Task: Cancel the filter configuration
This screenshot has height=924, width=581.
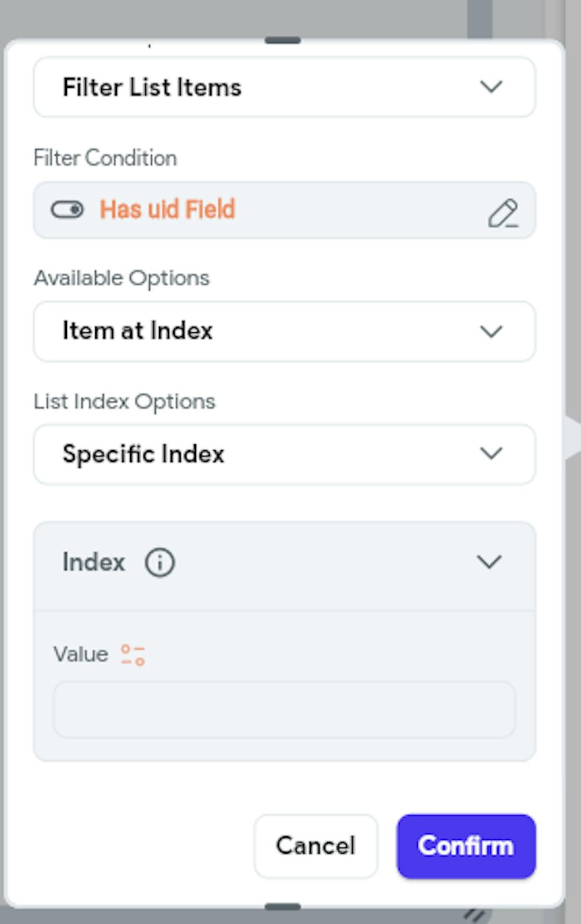Action: click(x=315, y=846)
